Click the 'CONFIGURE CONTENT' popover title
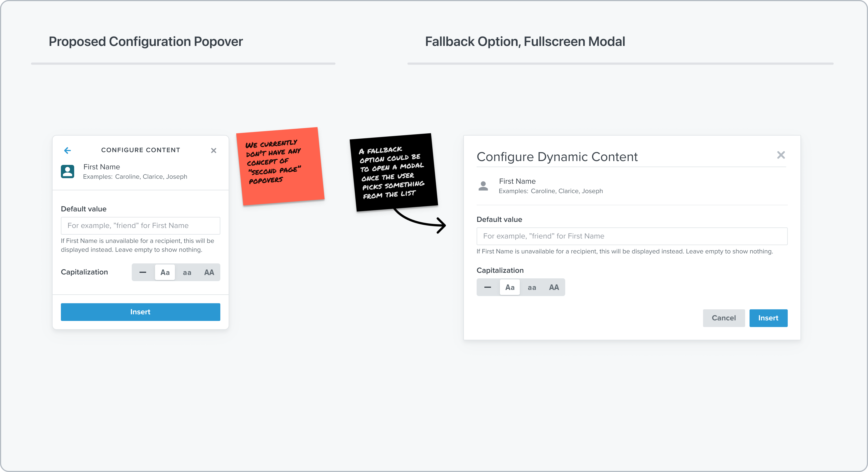The image size is (868, 472). coord(141,150)
